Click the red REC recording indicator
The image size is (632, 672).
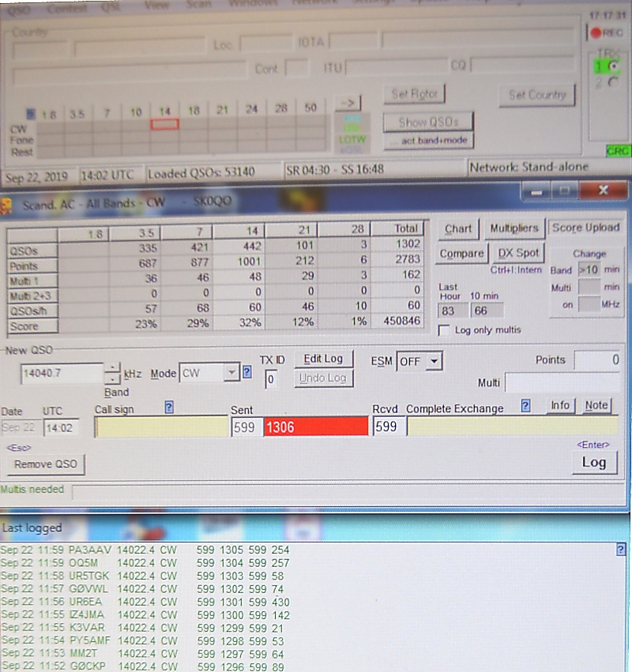pos(607,32)
